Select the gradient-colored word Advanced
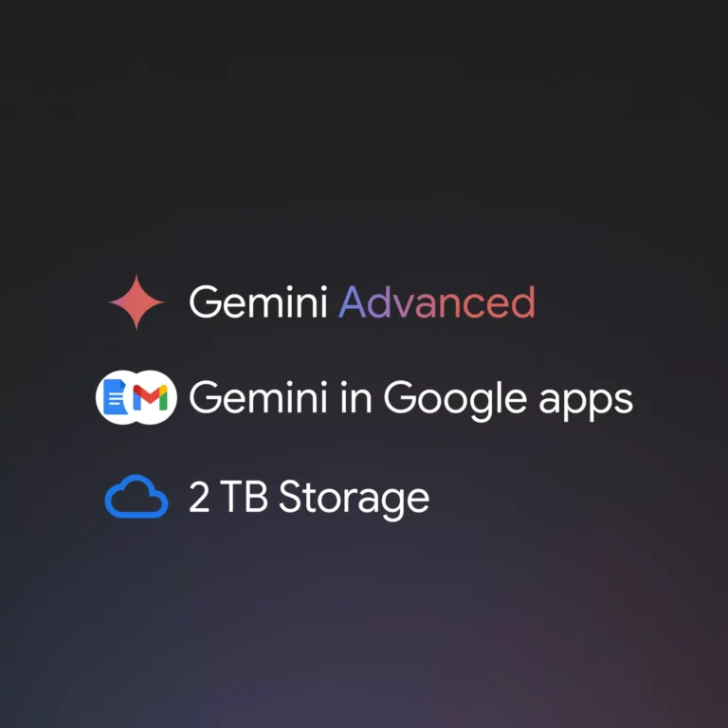728x728 pixels. (437, 302)
